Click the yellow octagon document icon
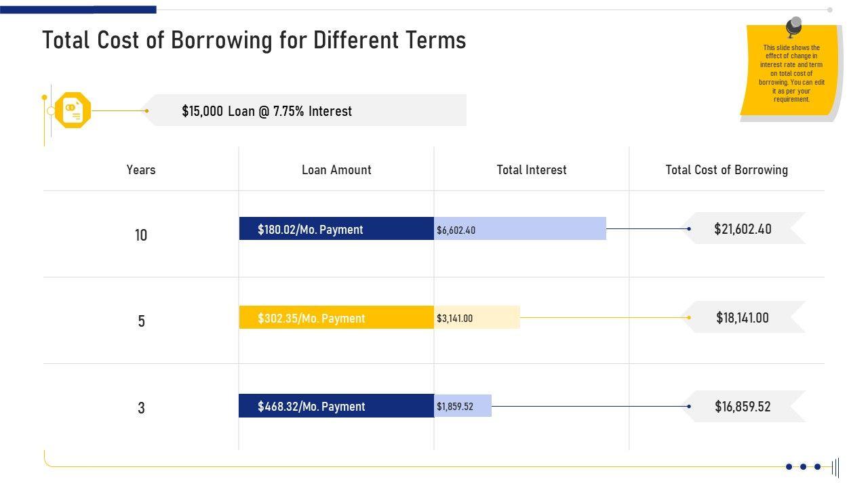 click(73, 110)
